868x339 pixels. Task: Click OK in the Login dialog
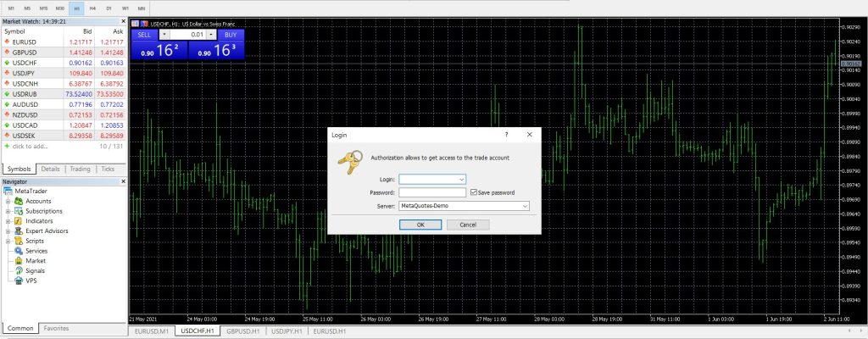pyautogui.click(x=420, y=225)
